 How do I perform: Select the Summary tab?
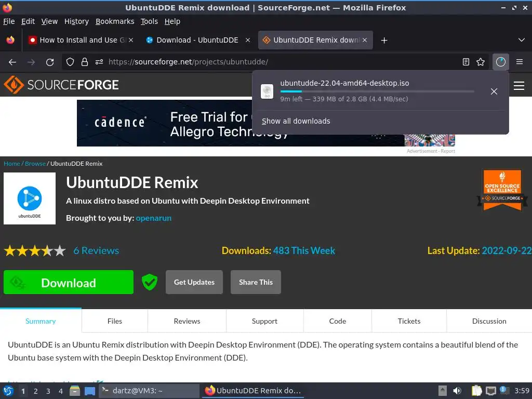coord(41,321)
